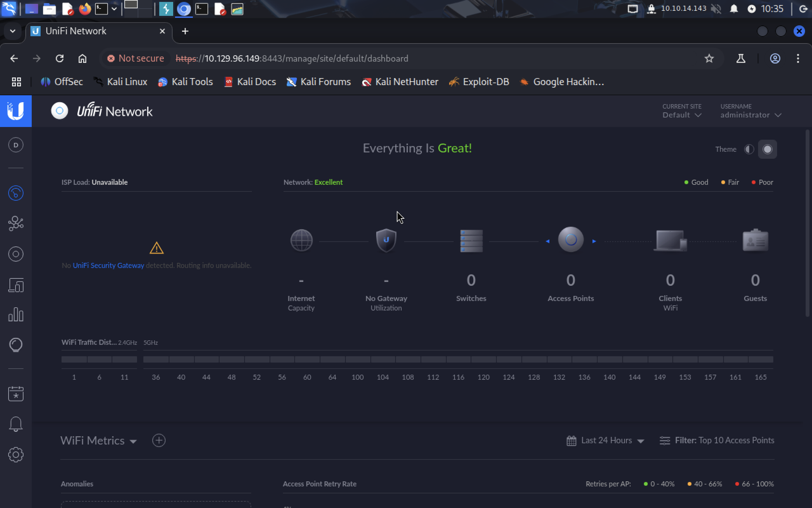Click the left arrow beside Access Points
Viewport: 812px width, 508px height.
[547, 241]
